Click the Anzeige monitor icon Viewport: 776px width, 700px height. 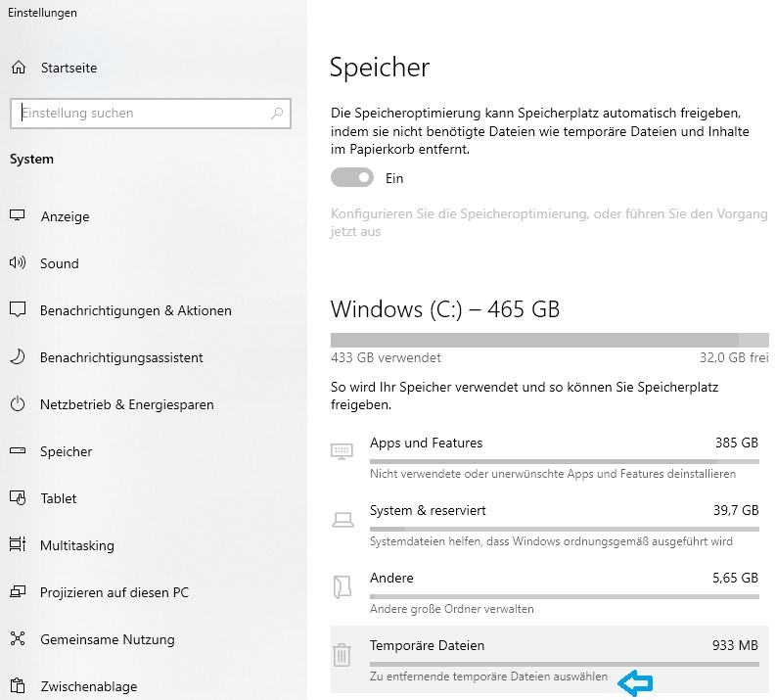pyautogui.click(x=18, y=216)
